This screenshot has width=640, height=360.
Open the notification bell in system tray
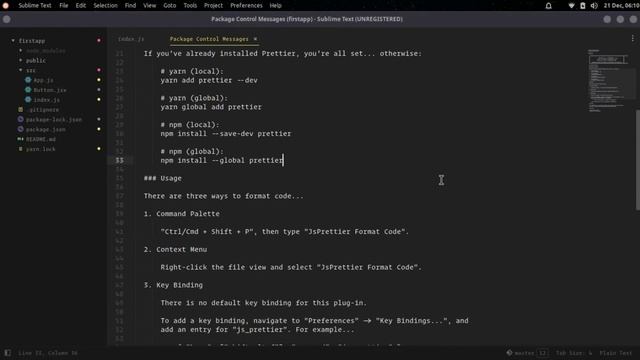click(x=549, y=6)
